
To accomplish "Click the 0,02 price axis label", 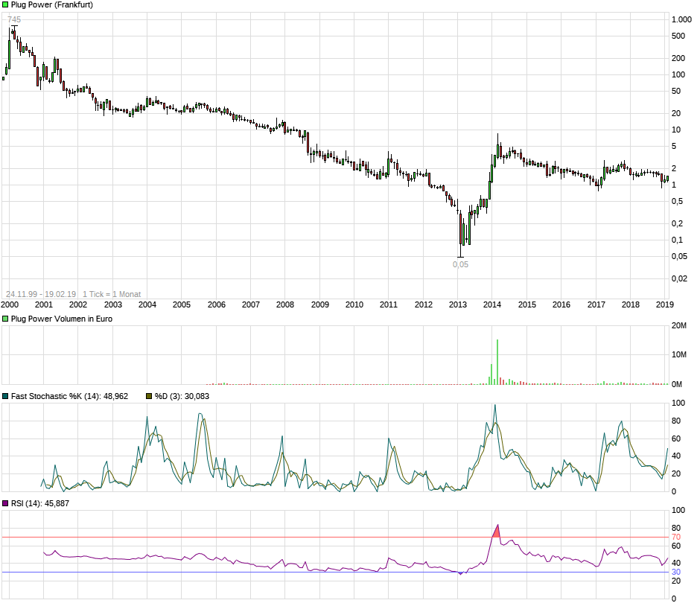I will (x=679, y=278).
